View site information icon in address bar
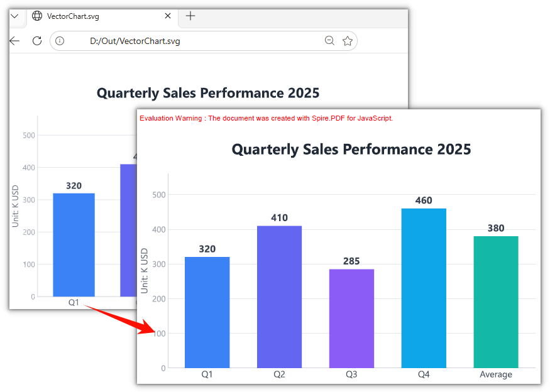The width and height of the screenshot is (550, 392). point(60,41)
